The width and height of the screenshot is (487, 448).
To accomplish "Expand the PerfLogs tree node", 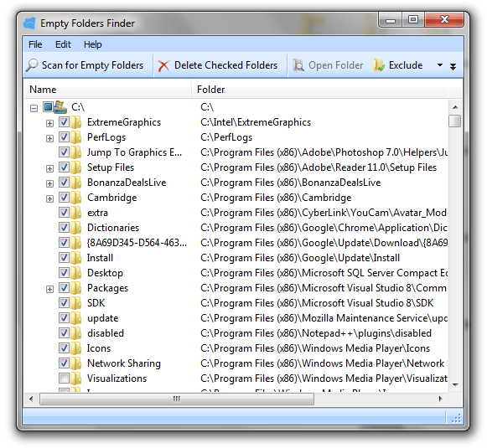I will 49,138.
